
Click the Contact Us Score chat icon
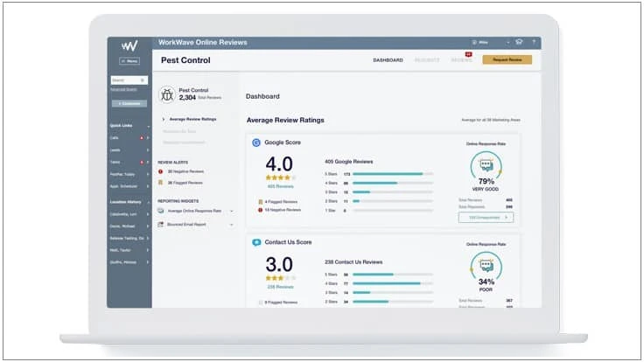click(256, 242)
